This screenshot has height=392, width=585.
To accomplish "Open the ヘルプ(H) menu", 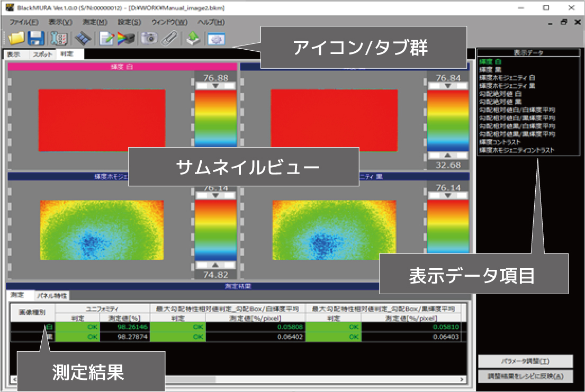I will pyautogui.click(x=211, y=22).
